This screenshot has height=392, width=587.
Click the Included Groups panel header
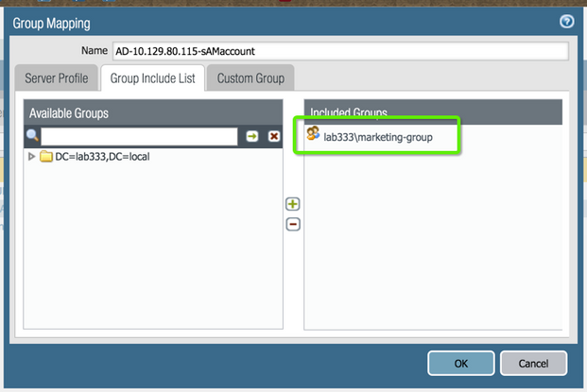point(433,111)
